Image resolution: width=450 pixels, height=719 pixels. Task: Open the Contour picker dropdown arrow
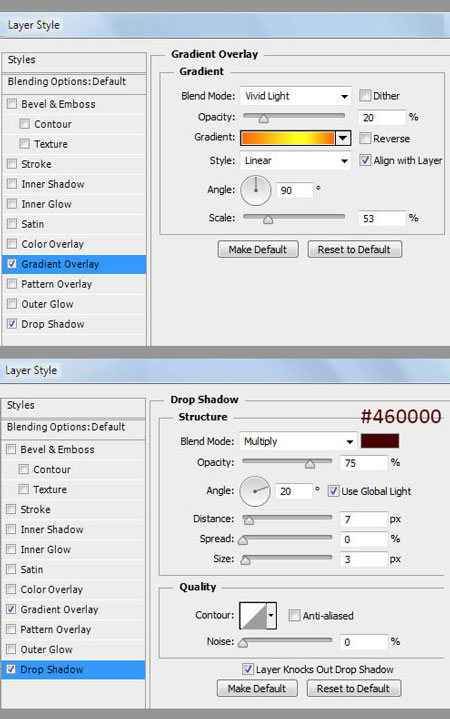coord(271,615)
